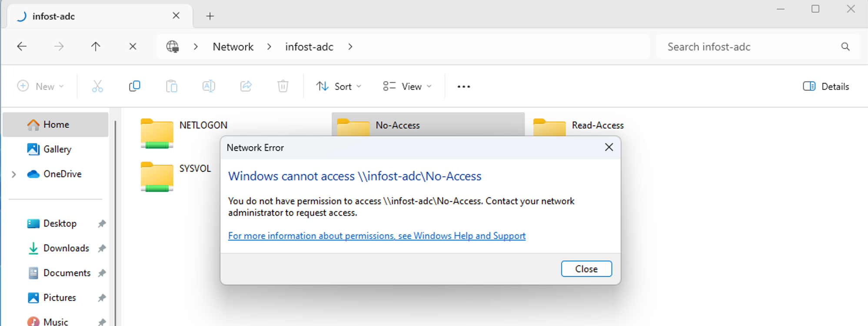Viewport: 868px width, 326px height.
Task: Click the Share icon
Action: click(x=246, y=86)
